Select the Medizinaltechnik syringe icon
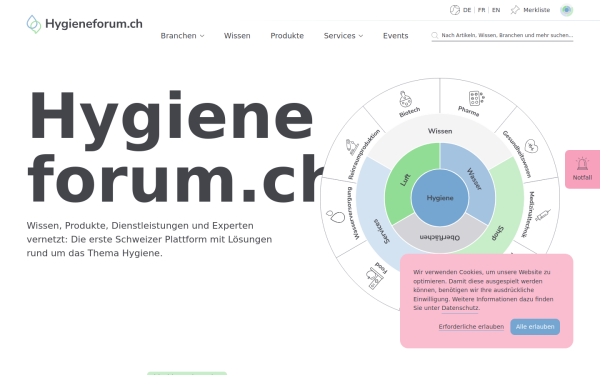This screenshot has height=375, width=600. [x=543, y=215]
